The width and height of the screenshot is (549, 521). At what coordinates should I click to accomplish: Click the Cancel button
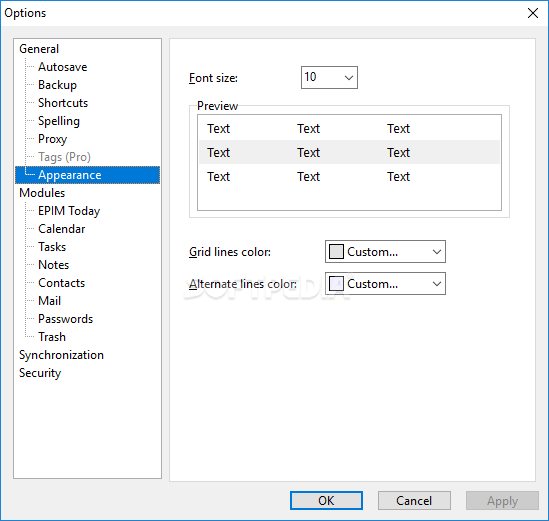(x=414, y=501)
